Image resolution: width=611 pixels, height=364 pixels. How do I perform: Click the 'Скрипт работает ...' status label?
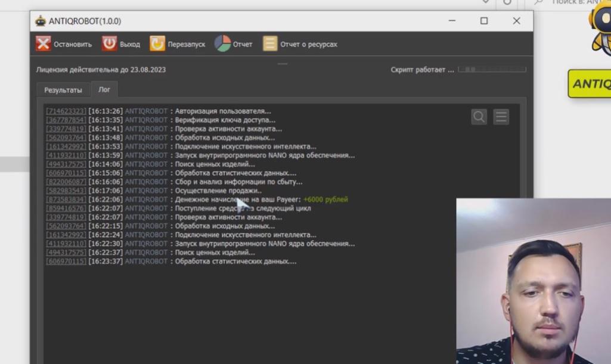coord(423,70)
